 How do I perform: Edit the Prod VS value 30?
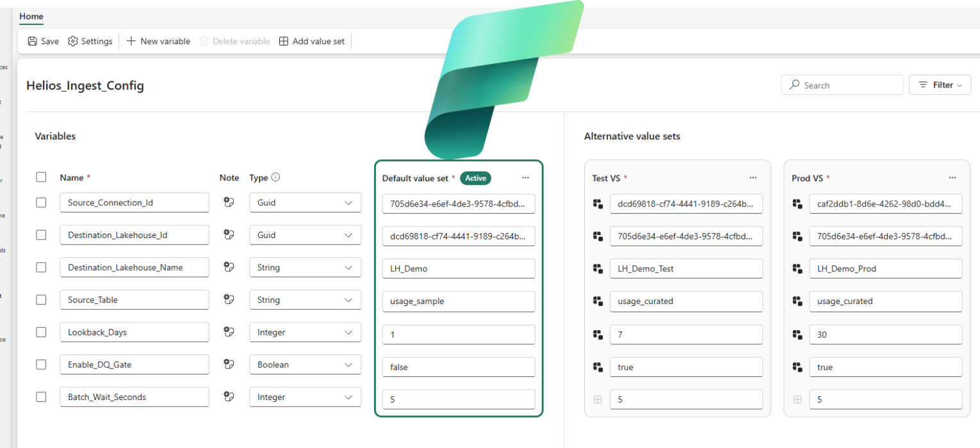(x=886, y=334)
